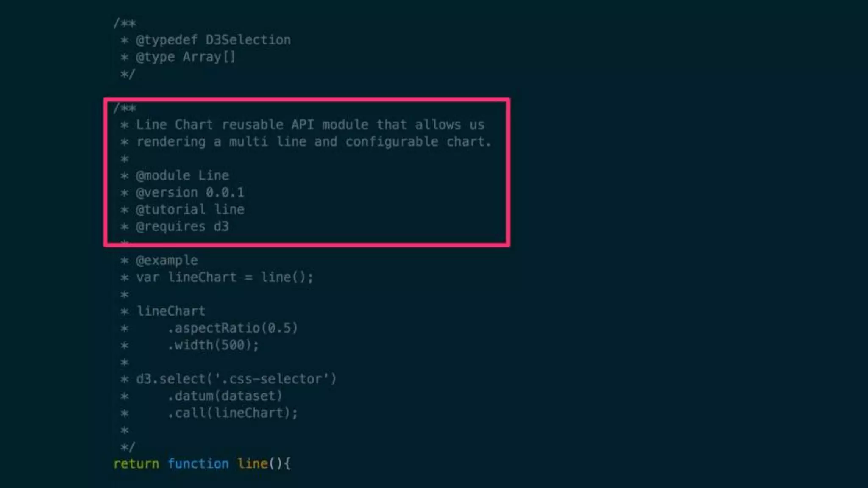Click the @requires d3 tag
This screenshot has height=488, width=868.
(182, 226)
